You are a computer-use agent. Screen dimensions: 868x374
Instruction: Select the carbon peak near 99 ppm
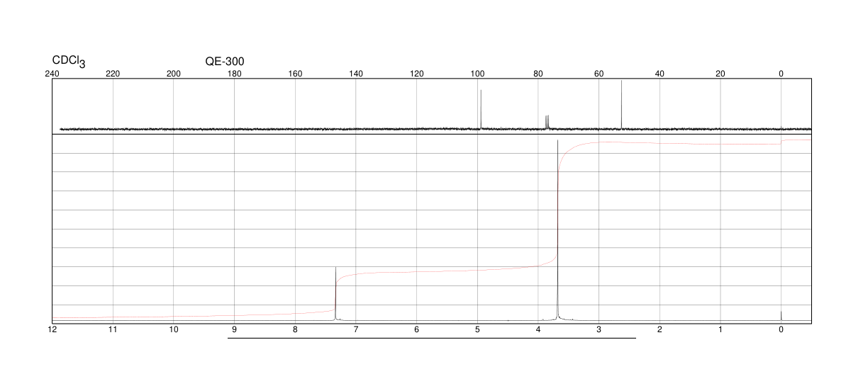coord(481,109)
